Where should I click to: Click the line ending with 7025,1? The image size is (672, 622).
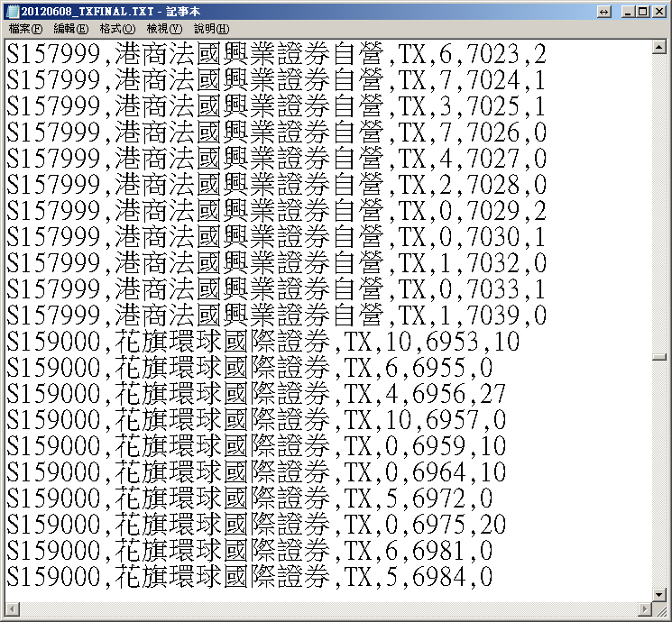point(276,106)
